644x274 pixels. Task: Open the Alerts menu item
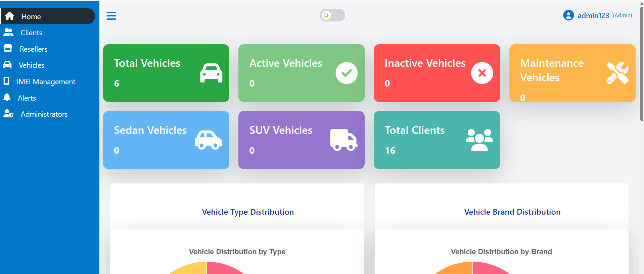point(48,98)
